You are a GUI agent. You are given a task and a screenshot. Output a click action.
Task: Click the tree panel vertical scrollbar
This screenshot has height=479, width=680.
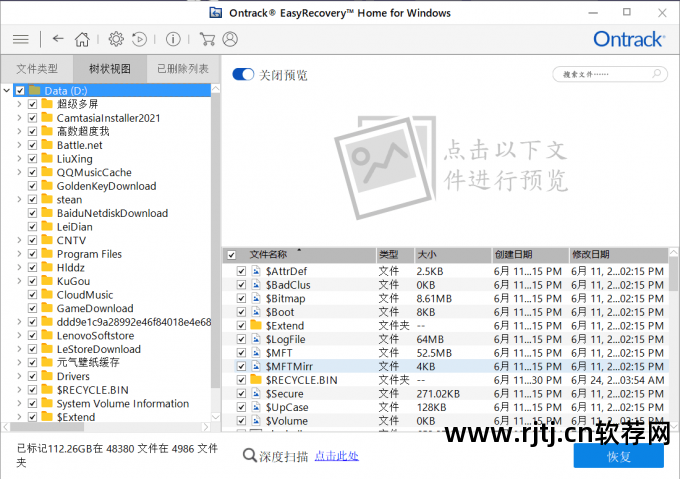(216, 238)
